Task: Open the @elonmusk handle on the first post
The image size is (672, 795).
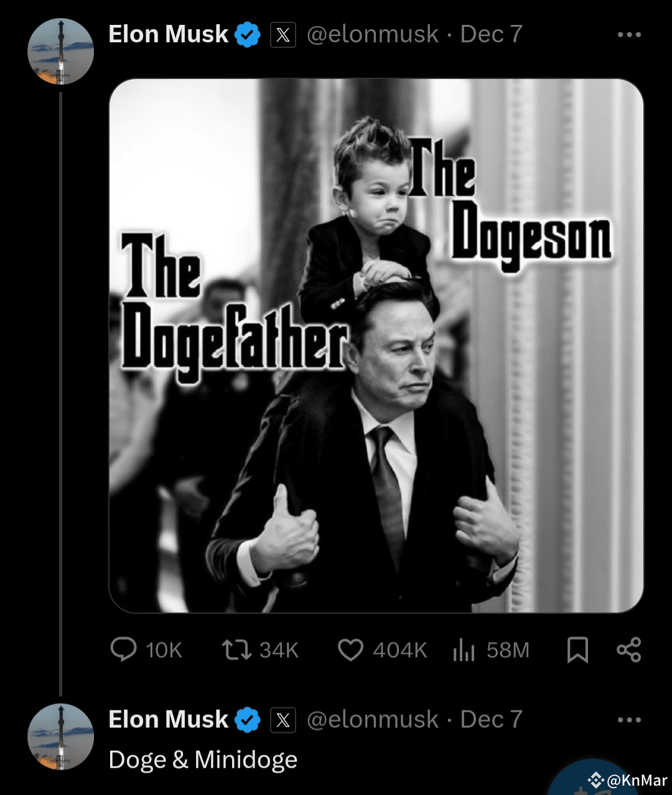Action: (373, 35)
